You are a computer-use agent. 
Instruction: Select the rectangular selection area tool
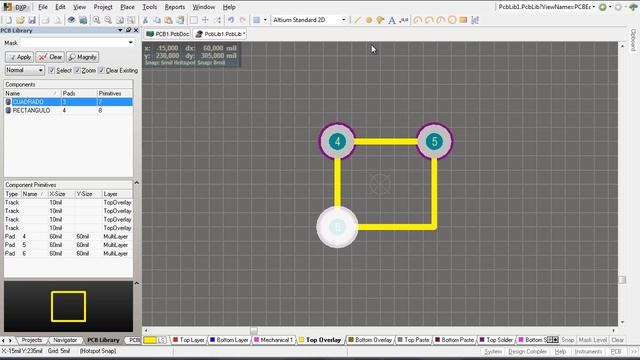pyautogui.click(x=193, y=20)
